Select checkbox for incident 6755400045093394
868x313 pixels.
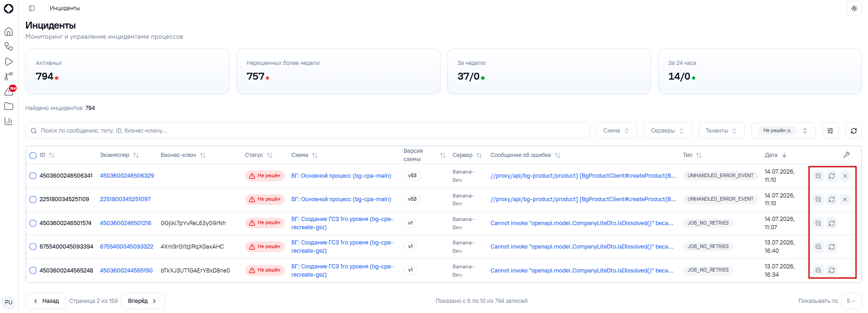[33, 247]
